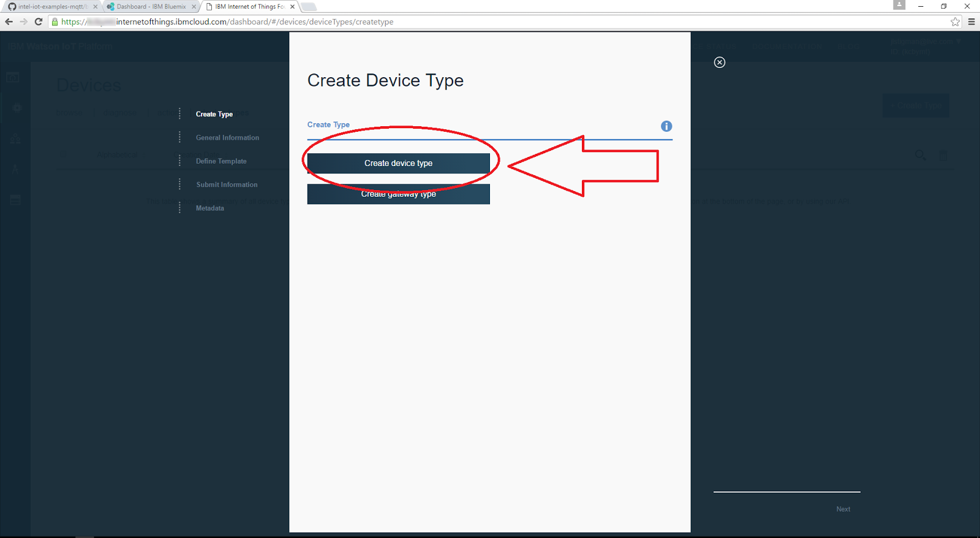Close the Create Device Type dialog
This screenshot has height=538, width=980.
720,63
